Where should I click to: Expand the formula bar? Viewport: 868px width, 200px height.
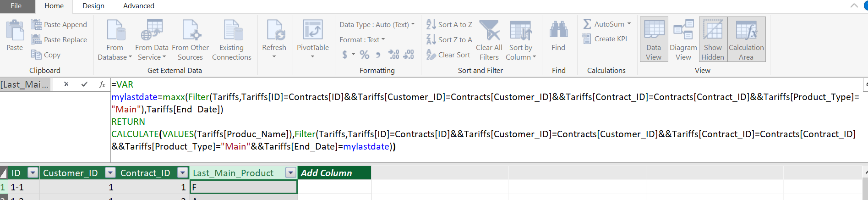(x=865, y=84)
